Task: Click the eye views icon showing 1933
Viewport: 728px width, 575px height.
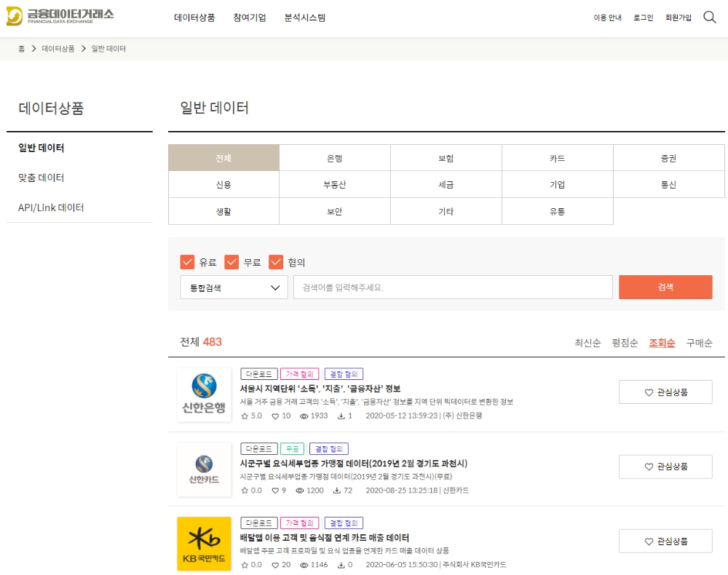Action: tap(304, 416)
